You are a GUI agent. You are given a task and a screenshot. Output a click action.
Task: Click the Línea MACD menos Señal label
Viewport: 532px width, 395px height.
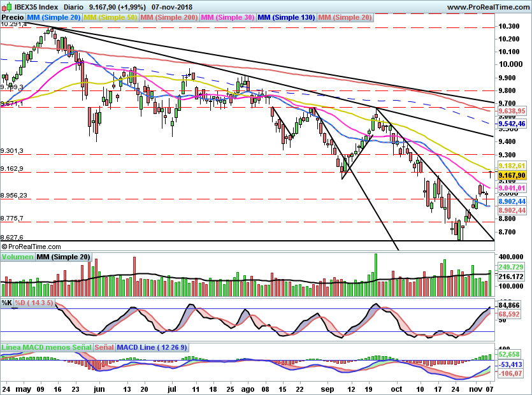[x=47, y=347]
